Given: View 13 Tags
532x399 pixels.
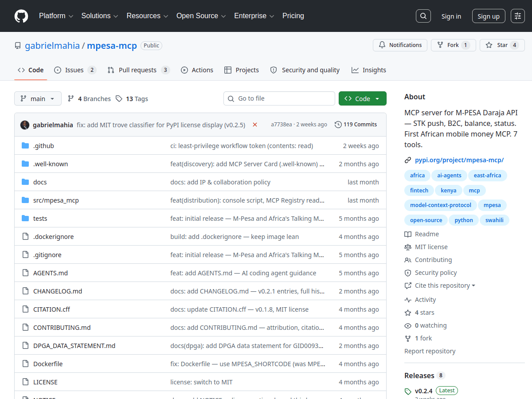Looking at the screenshot, I should (x=132, y=99).
